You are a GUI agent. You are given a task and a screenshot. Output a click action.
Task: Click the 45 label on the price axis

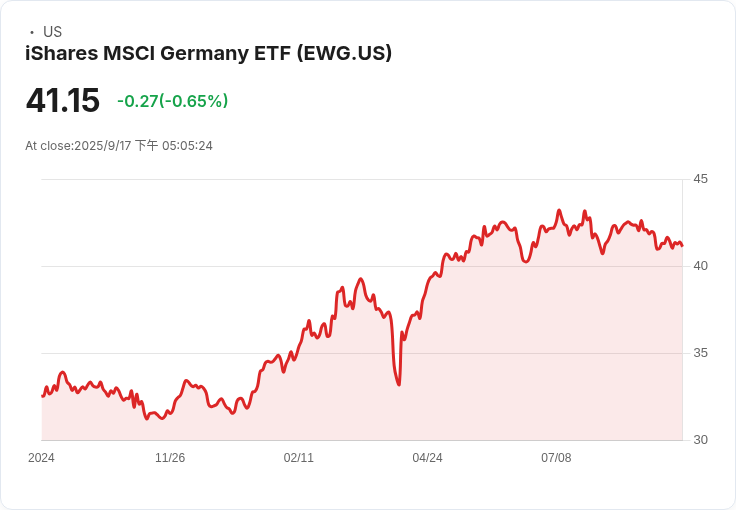[700, 179]
